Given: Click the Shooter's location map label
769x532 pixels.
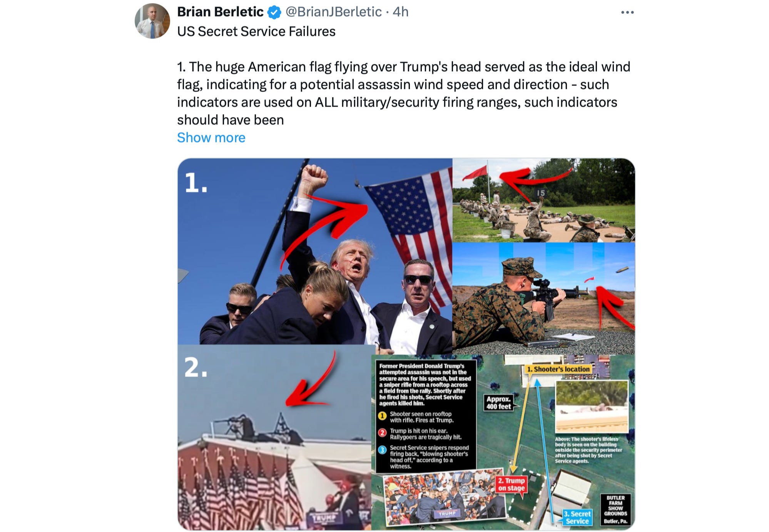Looking at the screenshot, I should (558, 369).
